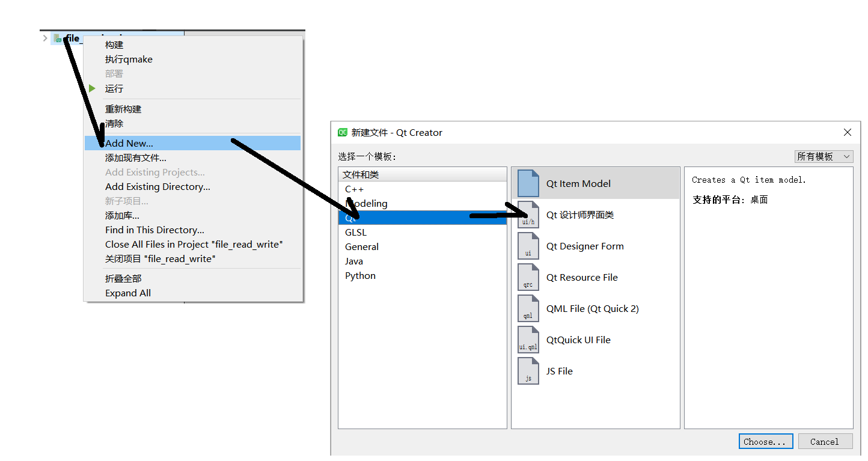Viewport: 868px width, 461px height.
Task: Click the Cancel button in dialog
Action: click(x=824, y=441)
